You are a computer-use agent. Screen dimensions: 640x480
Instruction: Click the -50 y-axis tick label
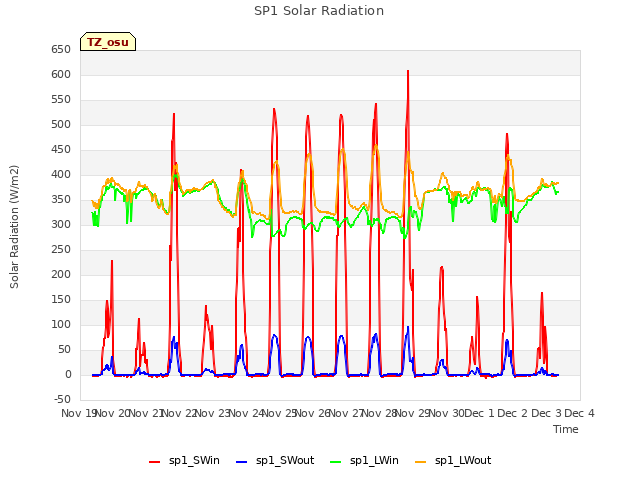[62, 399]
